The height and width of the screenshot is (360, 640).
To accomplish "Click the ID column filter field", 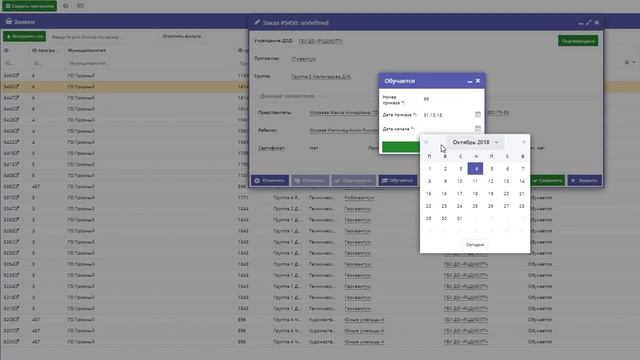I will point(15,63).
